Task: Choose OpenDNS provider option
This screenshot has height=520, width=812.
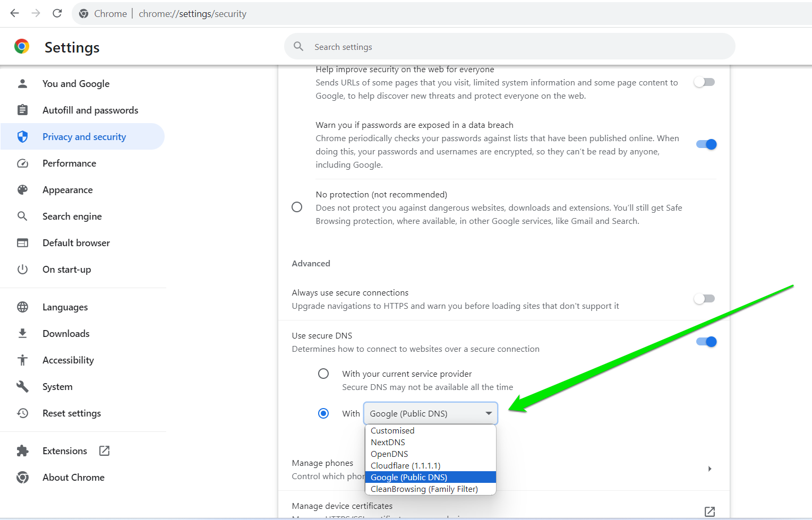Action: tap(430, 454)
